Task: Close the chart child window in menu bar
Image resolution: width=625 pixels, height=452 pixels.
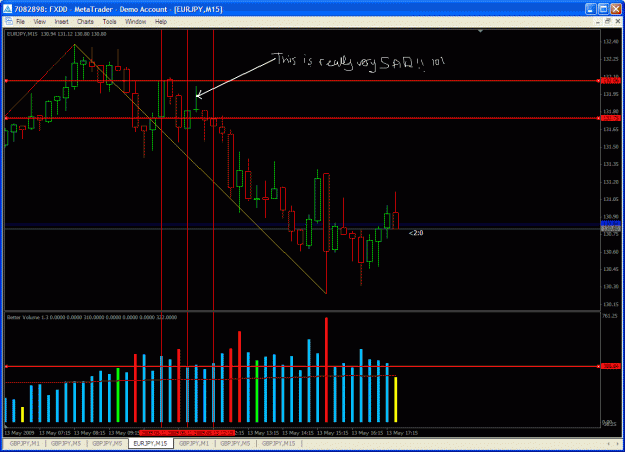Action: pyautogui.click(x=617, y=22)
